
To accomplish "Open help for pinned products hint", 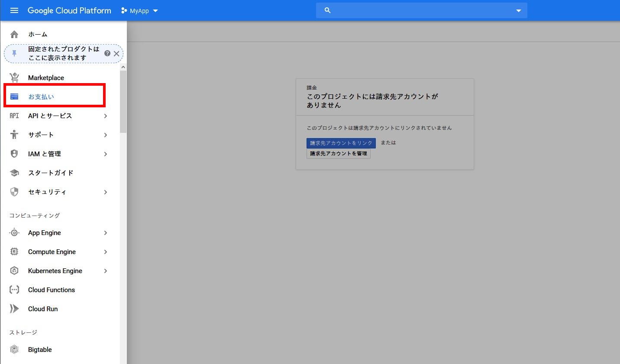I will [x=107, y=53].
